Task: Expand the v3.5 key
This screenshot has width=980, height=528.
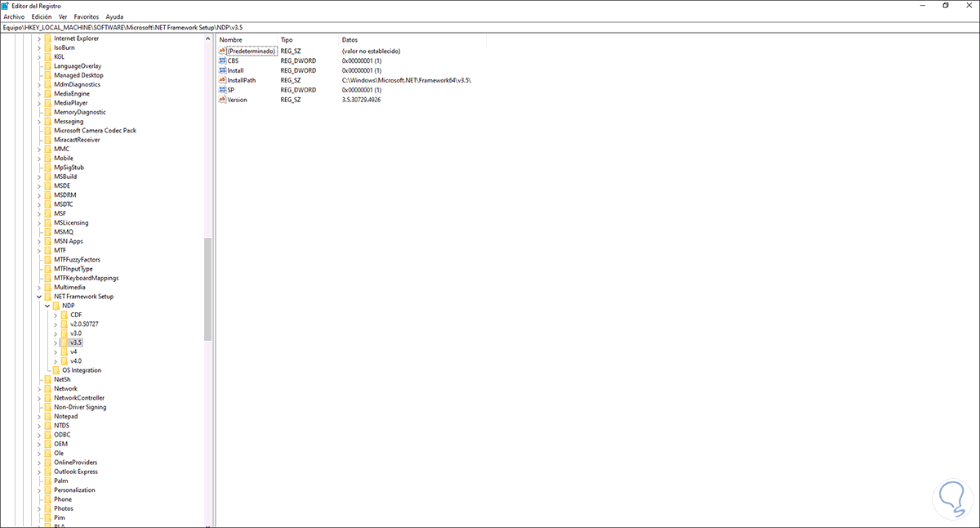Action: click(55, 342)
